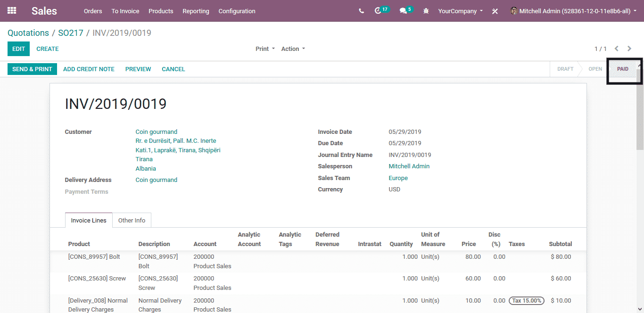Open the activities clock icon
Viewport: 644px width, 313px height.
pyautogui.click(x=378, y=11)
